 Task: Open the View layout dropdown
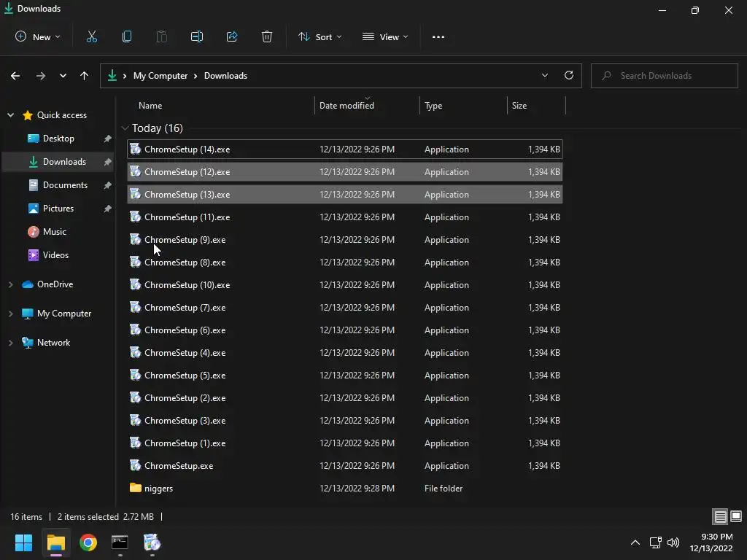tap(385, 36)
